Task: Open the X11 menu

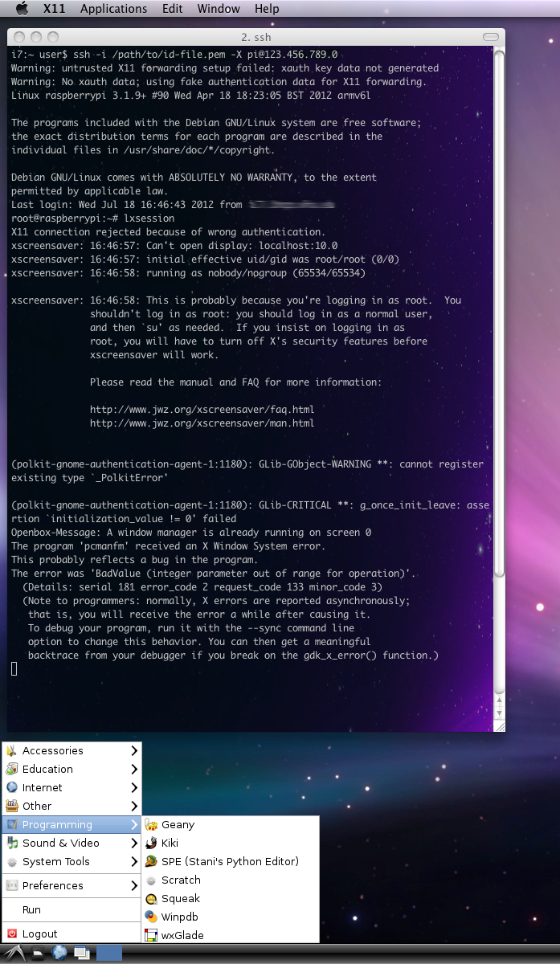Action: coord(55,9)
